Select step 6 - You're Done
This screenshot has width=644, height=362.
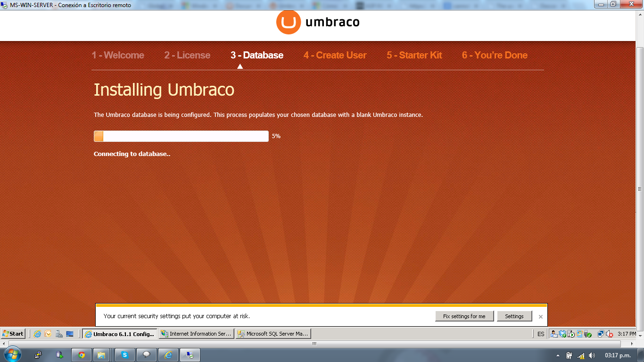click(x=495, y=55)
